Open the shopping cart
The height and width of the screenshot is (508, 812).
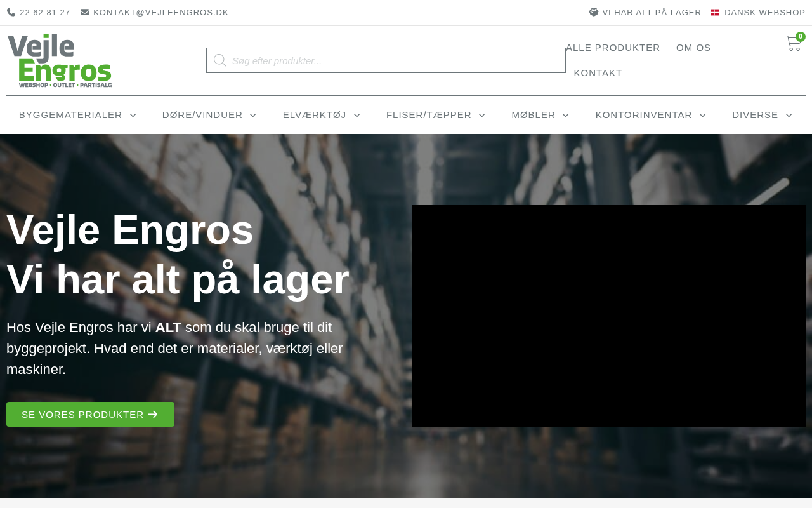tap(793, 43)
